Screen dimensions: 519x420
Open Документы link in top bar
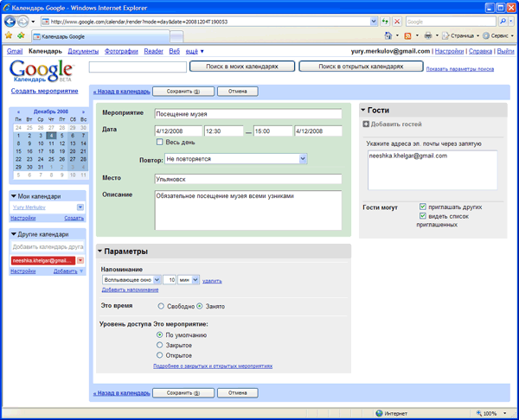(x=83, y=51)
